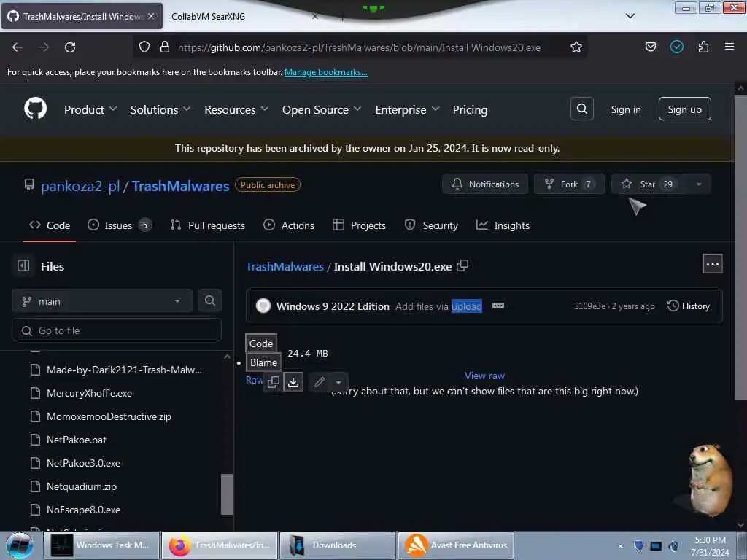Open the Actions tab

(289, 225)
